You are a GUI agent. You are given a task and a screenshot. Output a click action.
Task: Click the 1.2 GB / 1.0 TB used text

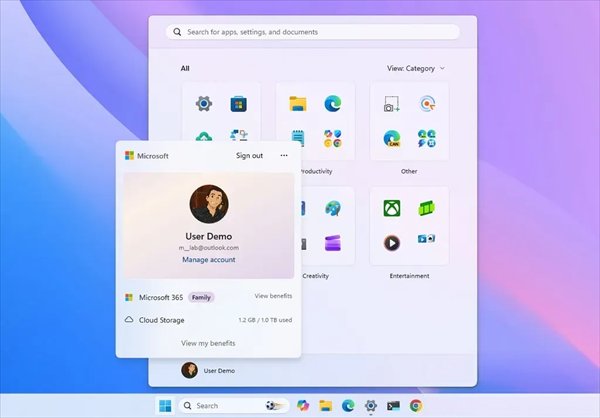tap(265, 320)
